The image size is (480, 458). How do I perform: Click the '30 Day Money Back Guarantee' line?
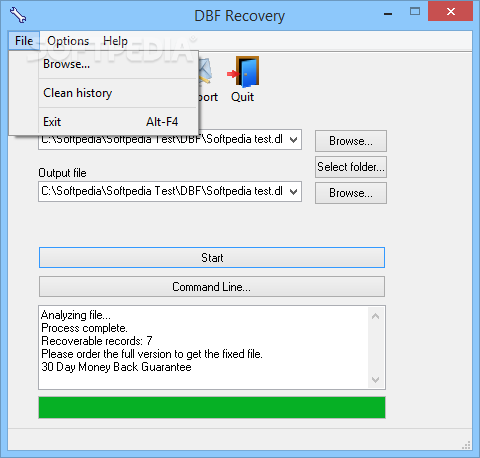pos(116,367)
